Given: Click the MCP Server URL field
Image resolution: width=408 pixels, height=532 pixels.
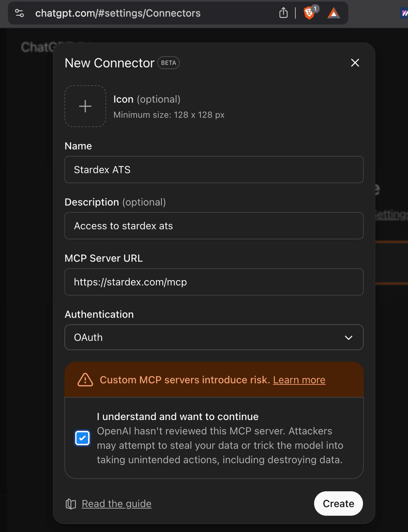Looking at the screenshot, I should pyautogui.click(x=214, y=282).
